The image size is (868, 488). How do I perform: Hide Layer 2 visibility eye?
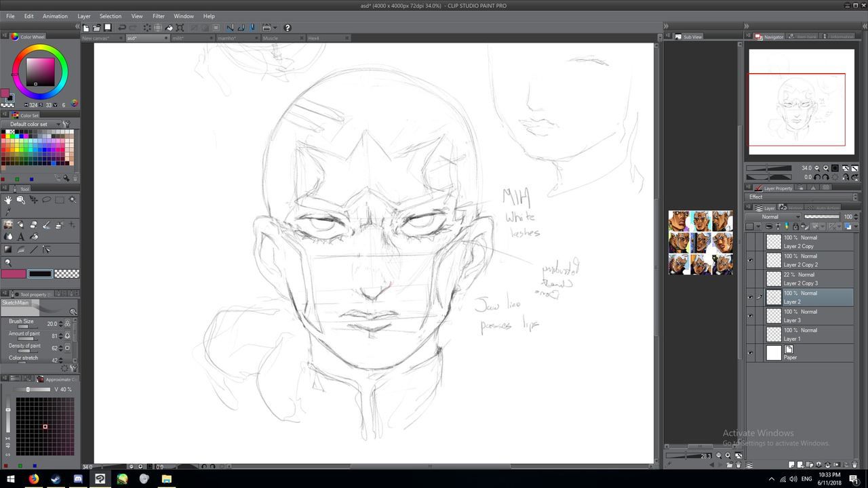[750, 298]
